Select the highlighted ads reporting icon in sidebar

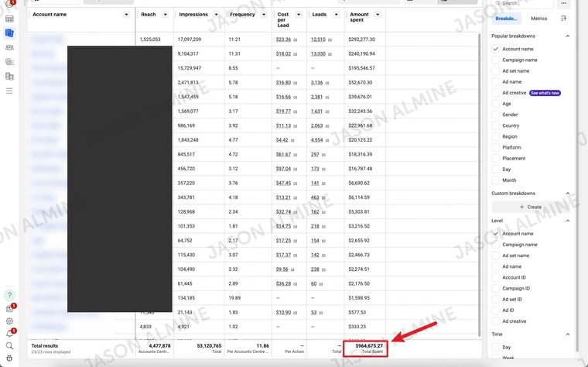click(x=9, y=33)
